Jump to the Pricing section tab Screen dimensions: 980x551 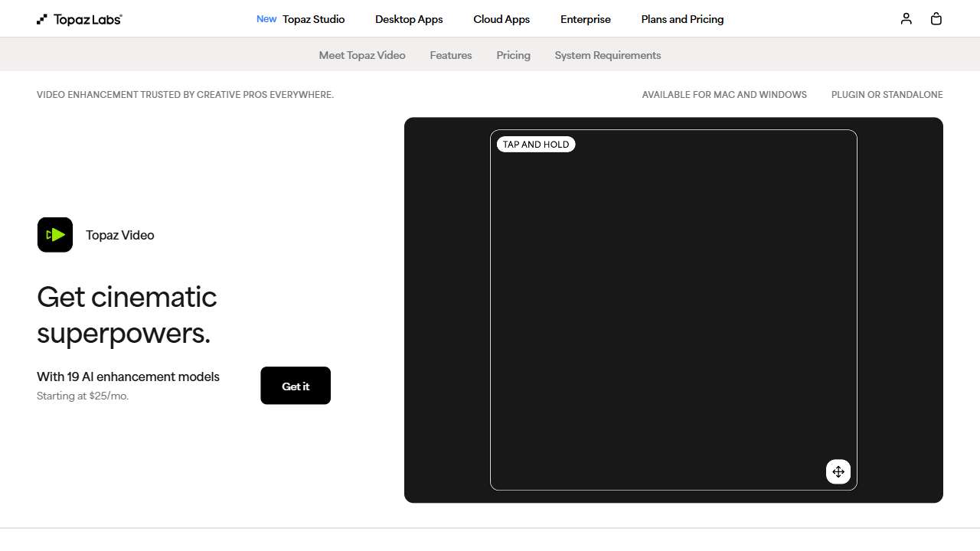coord(513,55)
